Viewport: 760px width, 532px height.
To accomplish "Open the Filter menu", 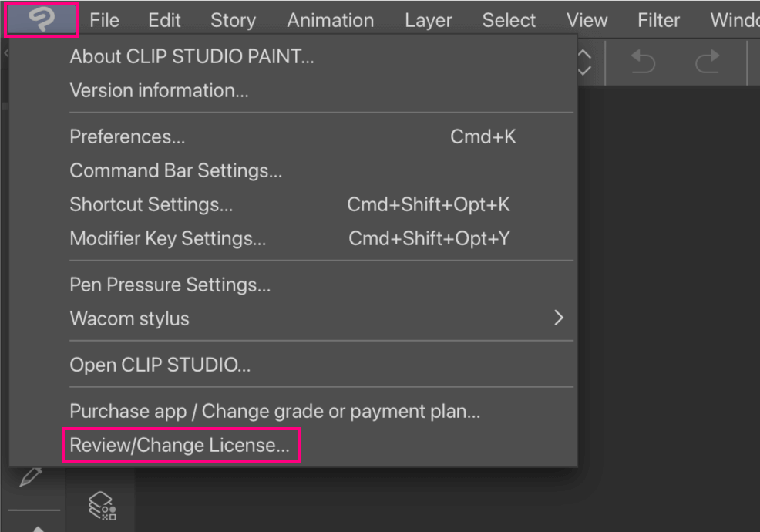I will pyautogui.click(x=658, y=20).
